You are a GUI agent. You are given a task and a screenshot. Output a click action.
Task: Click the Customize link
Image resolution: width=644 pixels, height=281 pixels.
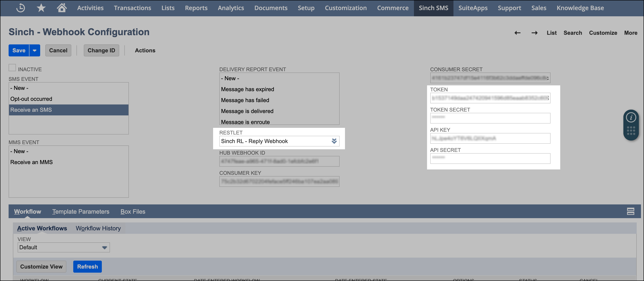pyautogui.click(x=603, y=33)
